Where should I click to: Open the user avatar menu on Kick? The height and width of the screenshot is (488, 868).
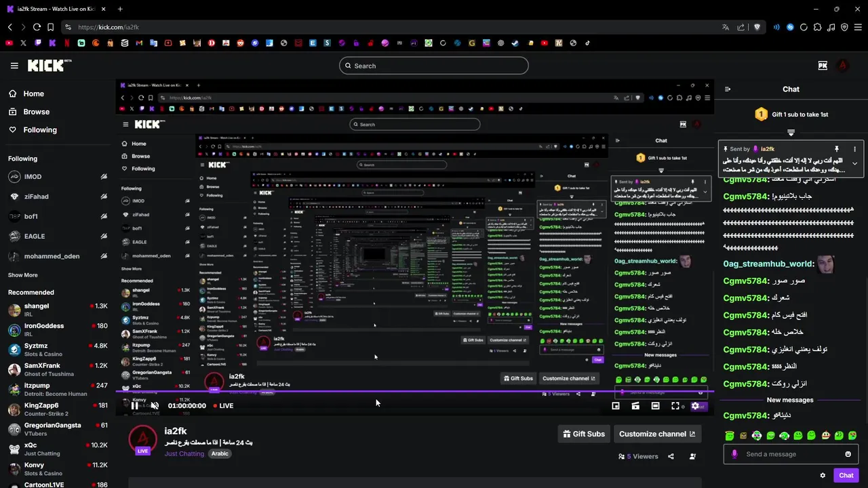843,66
